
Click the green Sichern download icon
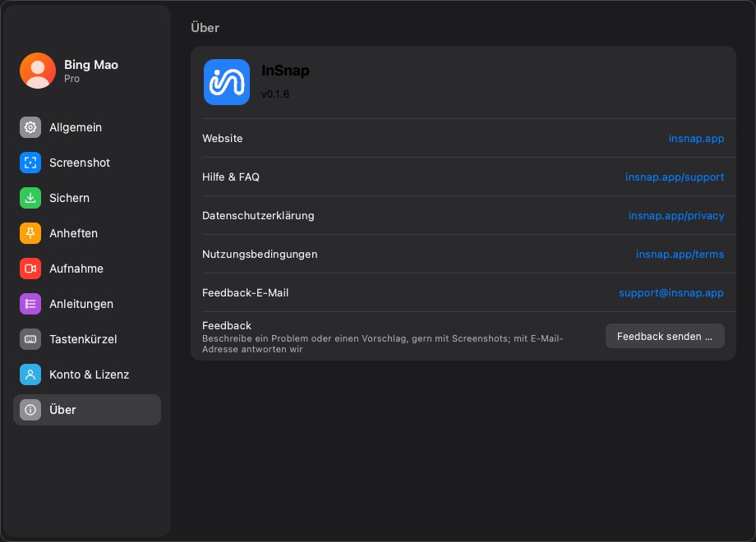coord(30,198)
